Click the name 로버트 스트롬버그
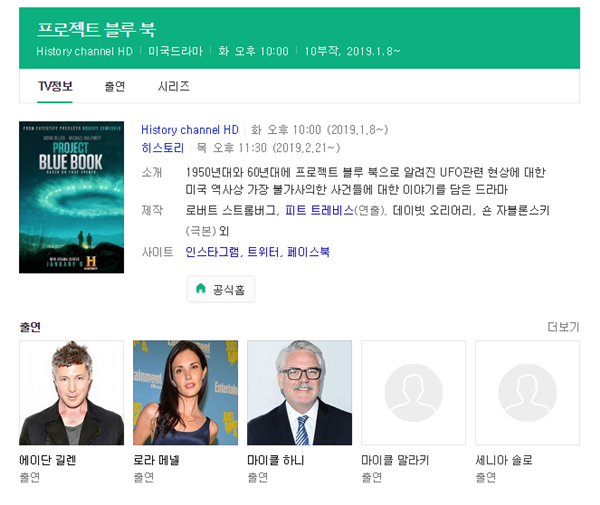Viewport: 600px width, 505px height. (x=231, y=210)
